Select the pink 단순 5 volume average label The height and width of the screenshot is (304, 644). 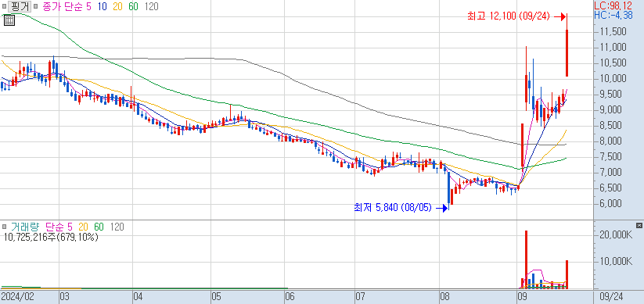(59, 227)
